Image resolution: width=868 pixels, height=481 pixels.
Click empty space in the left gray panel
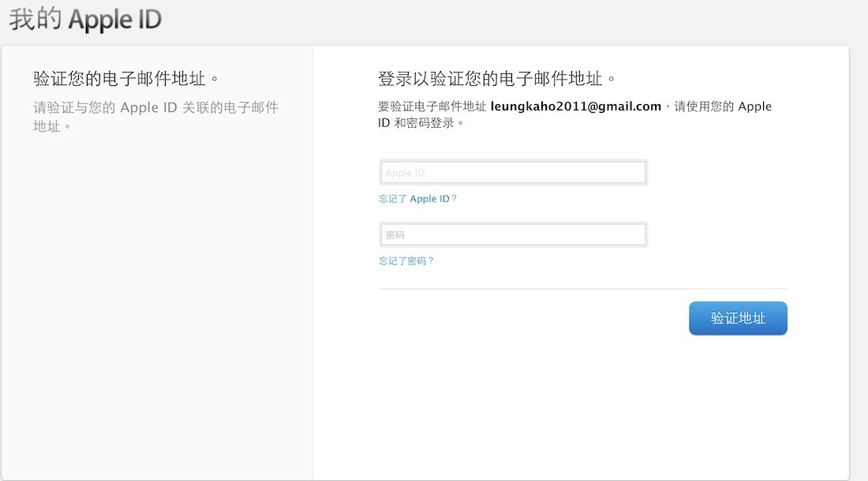158,315
